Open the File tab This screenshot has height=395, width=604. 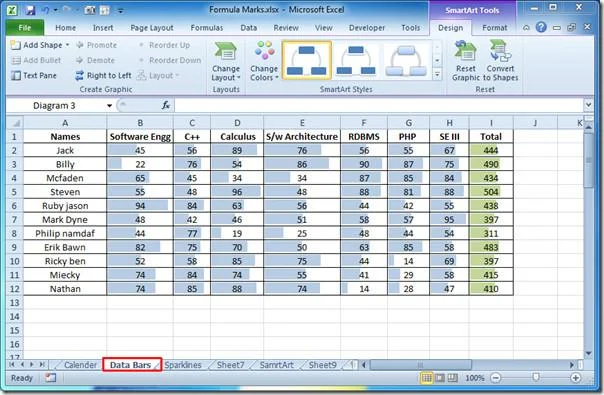point(25,28)
